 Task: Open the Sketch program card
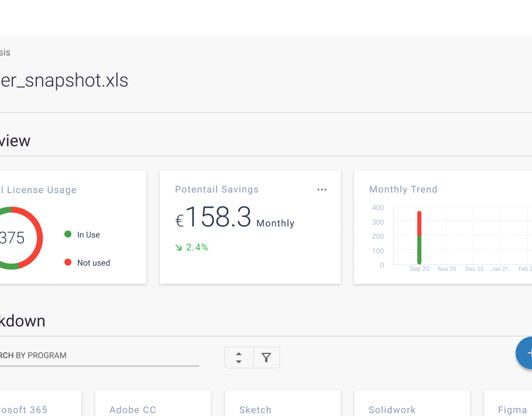pos(283,403)
